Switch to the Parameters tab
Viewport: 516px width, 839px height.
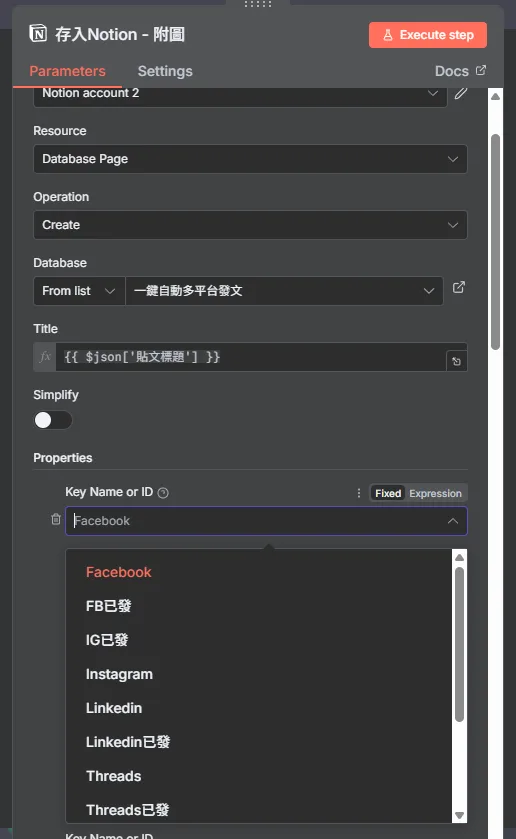67,71
